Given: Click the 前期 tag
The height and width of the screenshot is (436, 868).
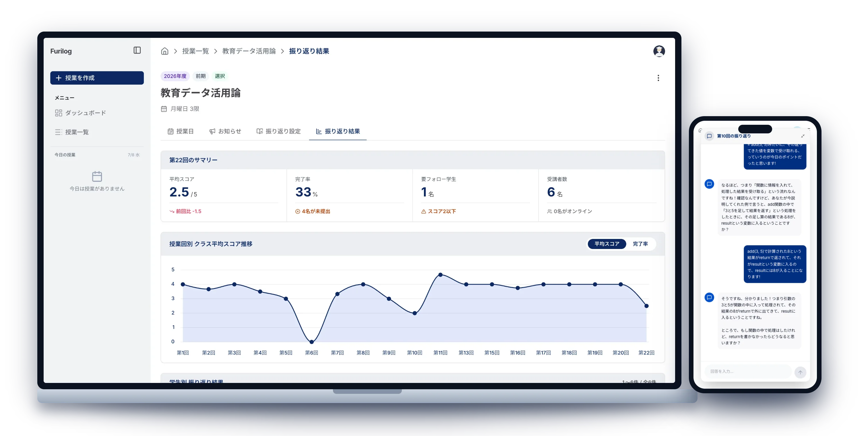Looking at the screenshot, I should [200, 76].
